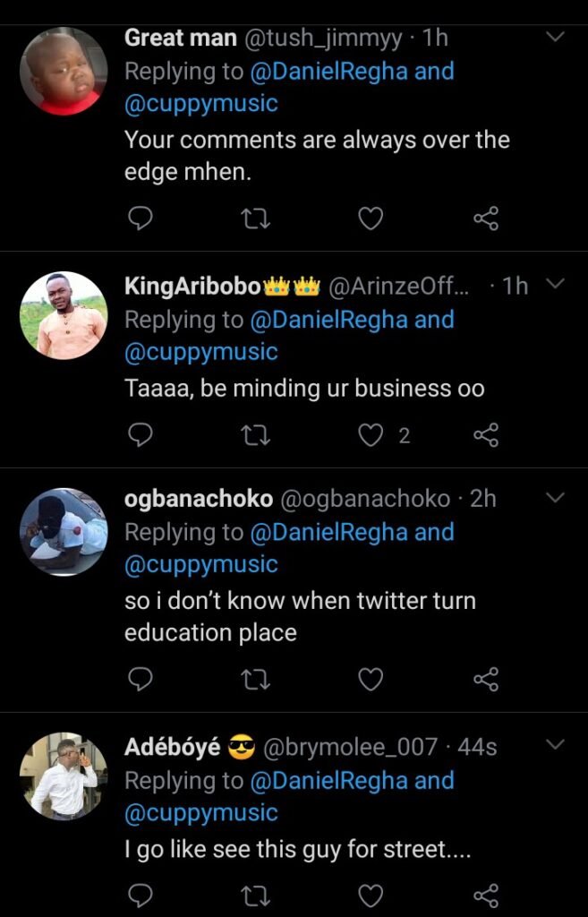Like Great man's tweet
The width and height of the screenshot is (588, 917).
pos(371,218)
